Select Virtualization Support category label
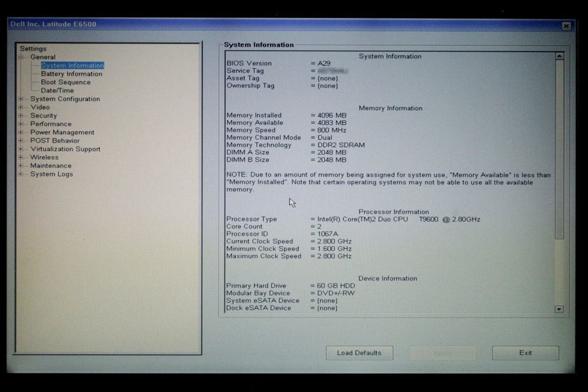 coord(66,149)
